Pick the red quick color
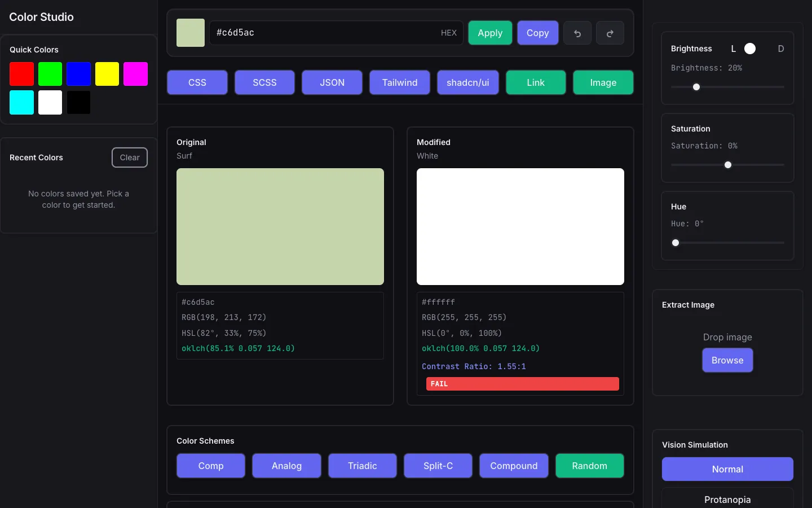The height and width of the screenshot is (508, 812). 21,74
